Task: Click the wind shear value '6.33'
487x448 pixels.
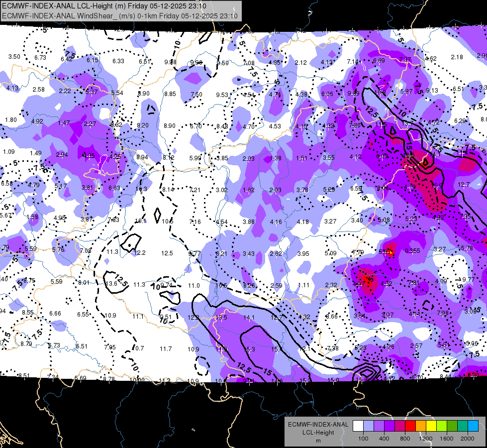Action: pos(118,61)
